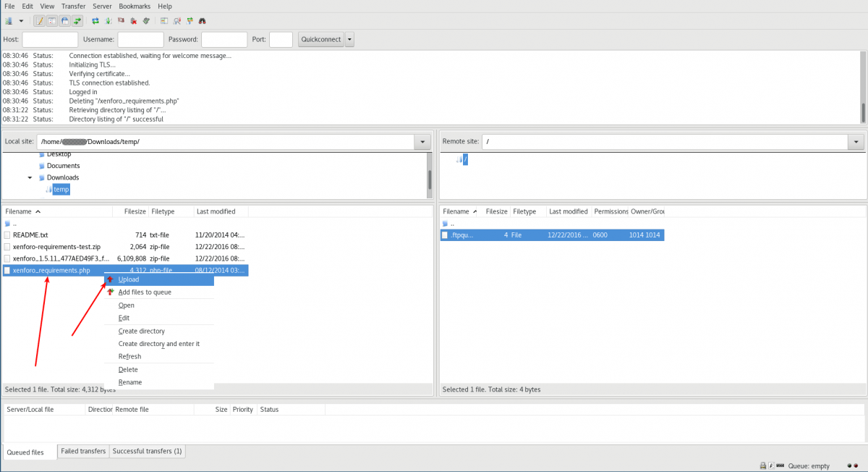Toggle the local directory tree display
Screen dimensions: 868x472
click(x=52, y=21)
